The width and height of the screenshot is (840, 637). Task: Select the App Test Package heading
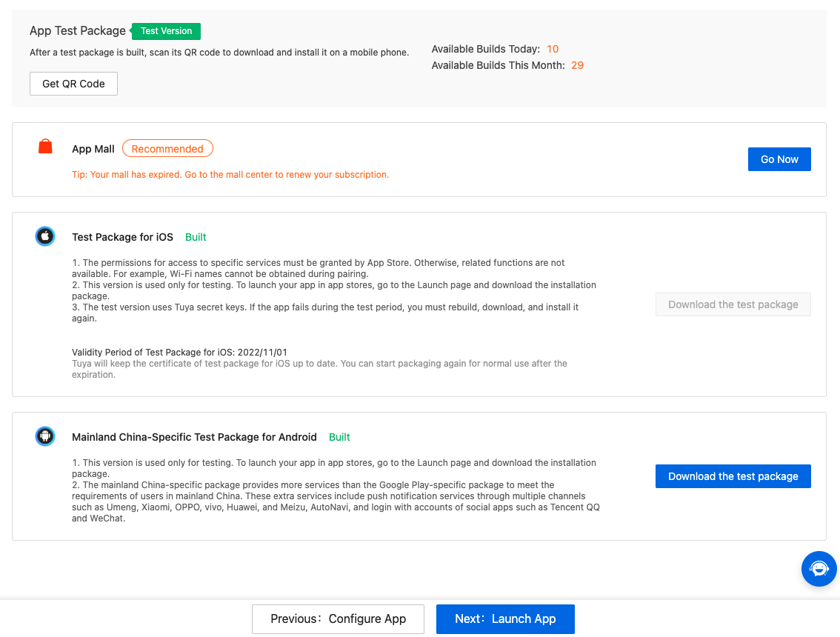coord(76,30)
